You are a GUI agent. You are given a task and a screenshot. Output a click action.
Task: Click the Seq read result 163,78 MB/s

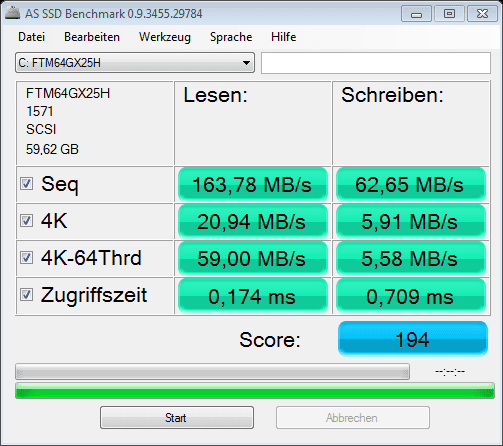[x=252, y=184]
